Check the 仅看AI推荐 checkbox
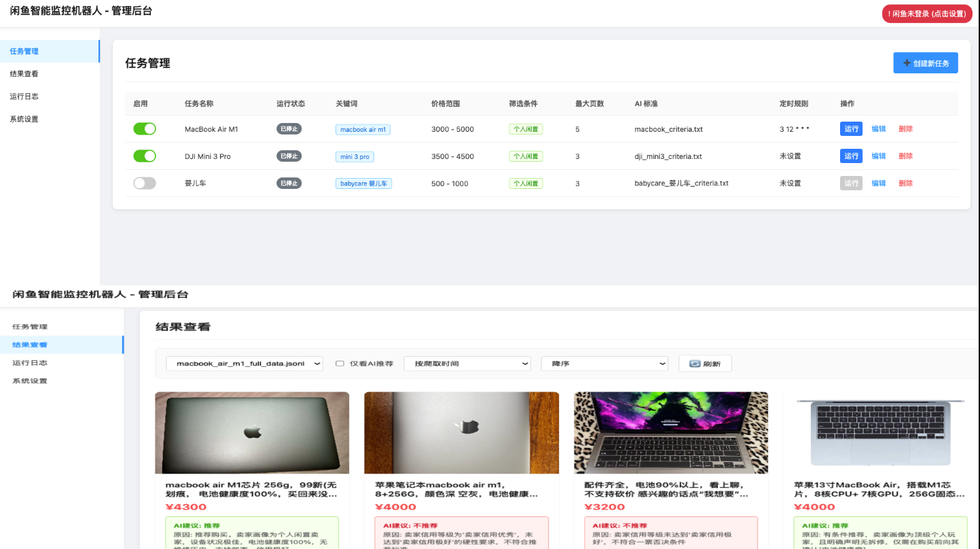Image resolution: width=980 pixels, height=549 pixels. coord(340,364)
